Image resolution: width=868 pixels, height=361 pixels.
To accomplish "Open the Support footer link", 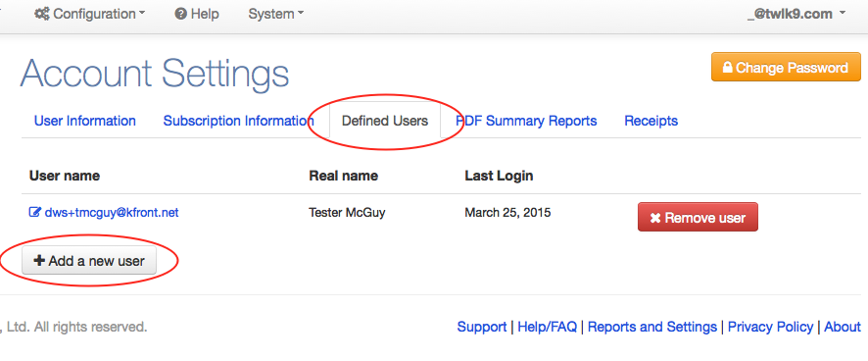I will pos(482,328).
